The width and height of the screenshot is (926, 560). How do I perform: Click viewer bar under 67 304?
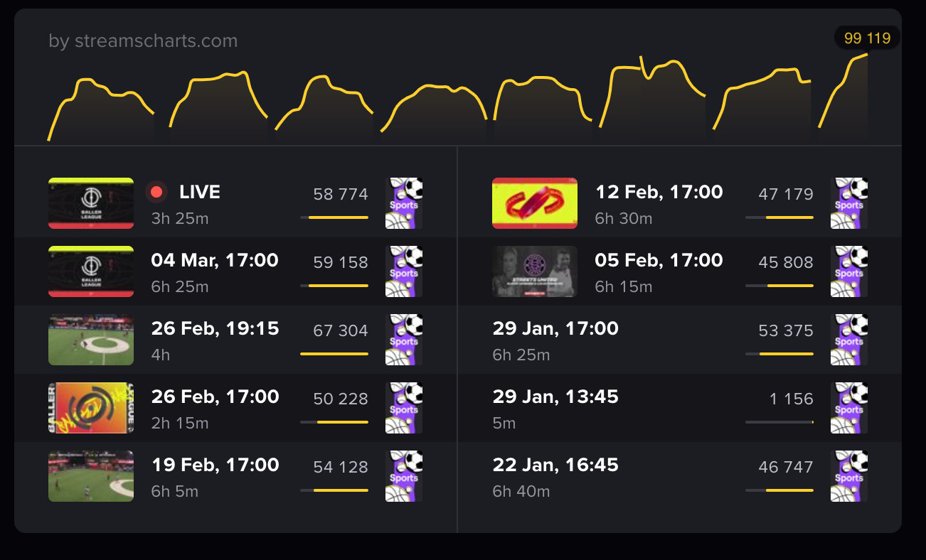(334, 353)
